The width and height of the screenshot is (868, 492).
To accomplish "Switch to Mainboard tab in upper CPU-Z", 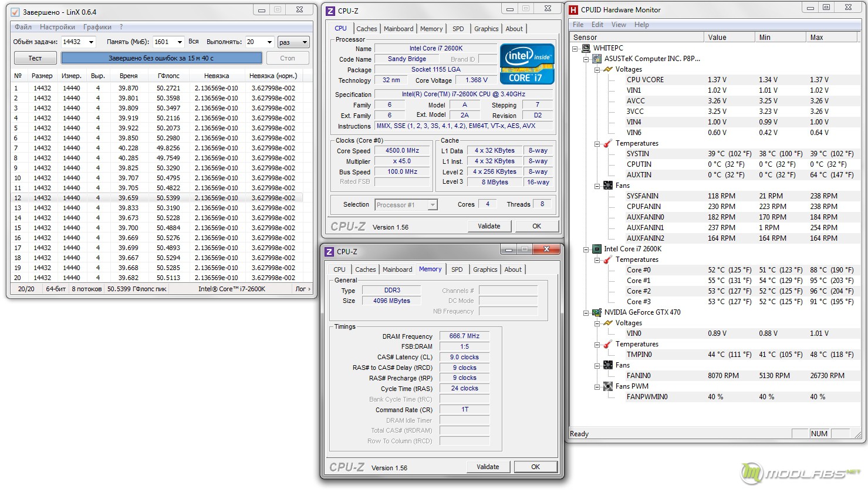I will tap(398, 29).
